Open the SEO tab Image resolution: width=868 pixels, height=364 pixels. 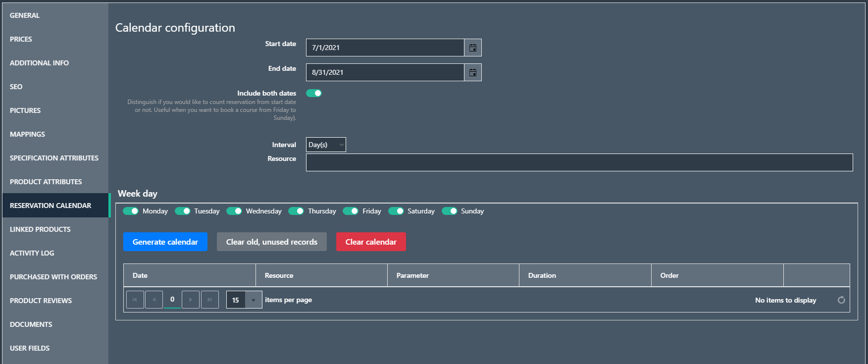tap(55, 87)
